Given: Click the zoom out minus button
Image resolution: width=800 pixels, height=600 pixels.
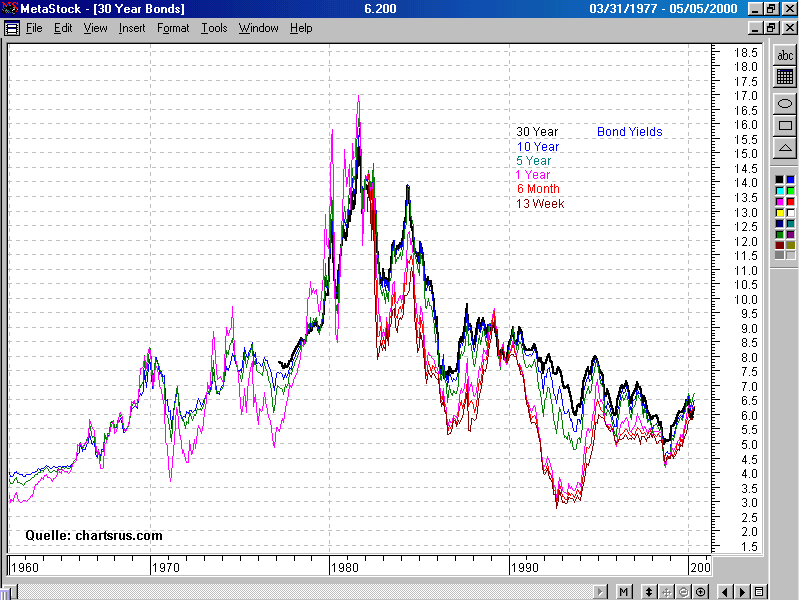Looking at the screenshot, I should tap(683, 592).
